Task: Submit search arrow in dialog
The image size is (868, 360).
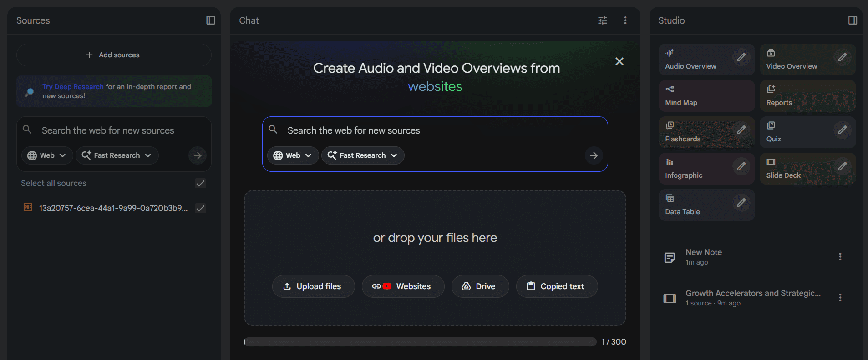Action: pyautogui.click(x=594, y=155)
